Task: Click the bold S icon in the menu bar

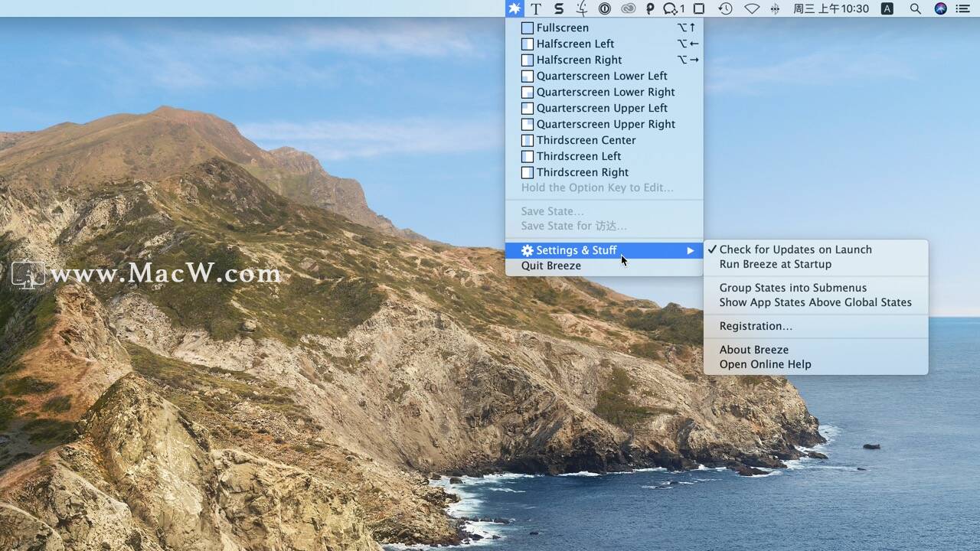Action: (559, 8)
